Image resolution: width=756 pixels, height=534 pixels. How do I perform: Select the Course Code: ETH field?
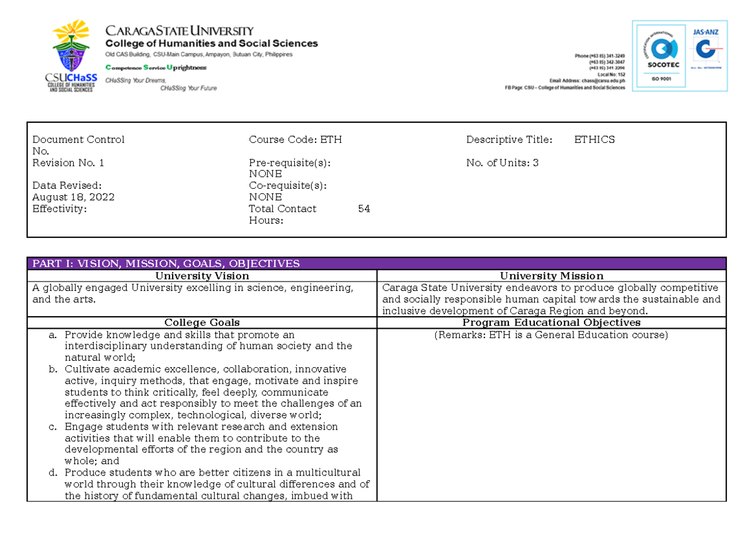click(295, 139)
